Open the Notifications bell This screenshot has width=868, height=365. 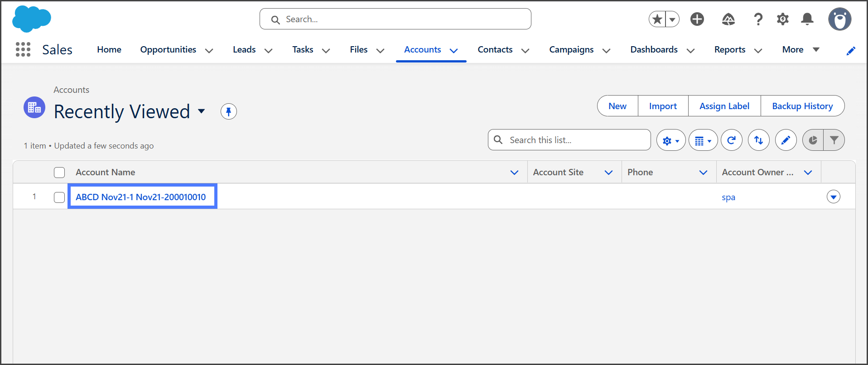tap(807, 19)
